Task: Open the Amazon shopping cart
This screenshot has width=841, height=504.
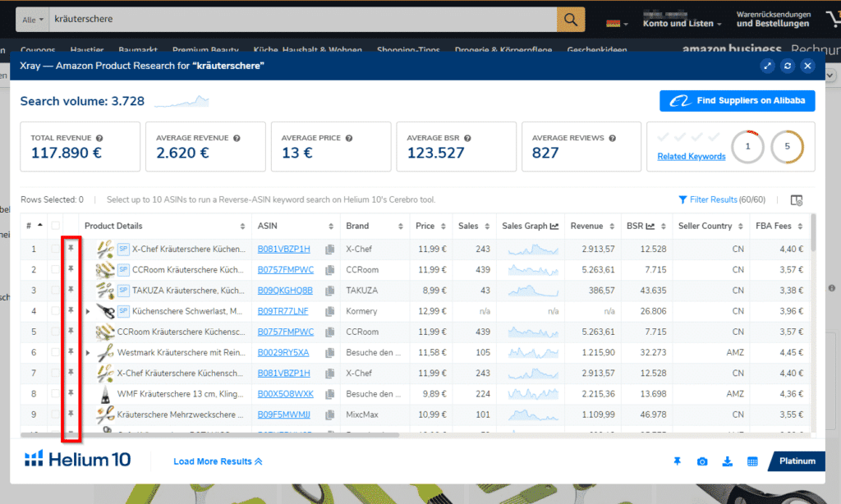Action: point(834,20)
